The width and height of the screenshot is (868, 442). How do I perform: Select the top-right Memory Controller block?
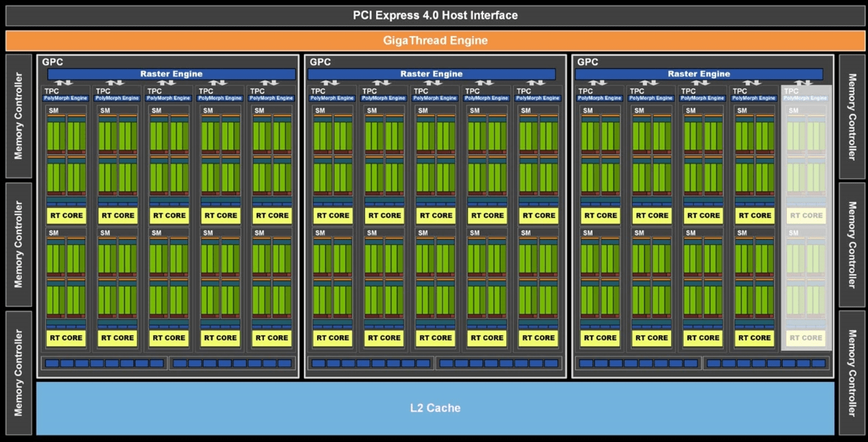pos(852,116)
